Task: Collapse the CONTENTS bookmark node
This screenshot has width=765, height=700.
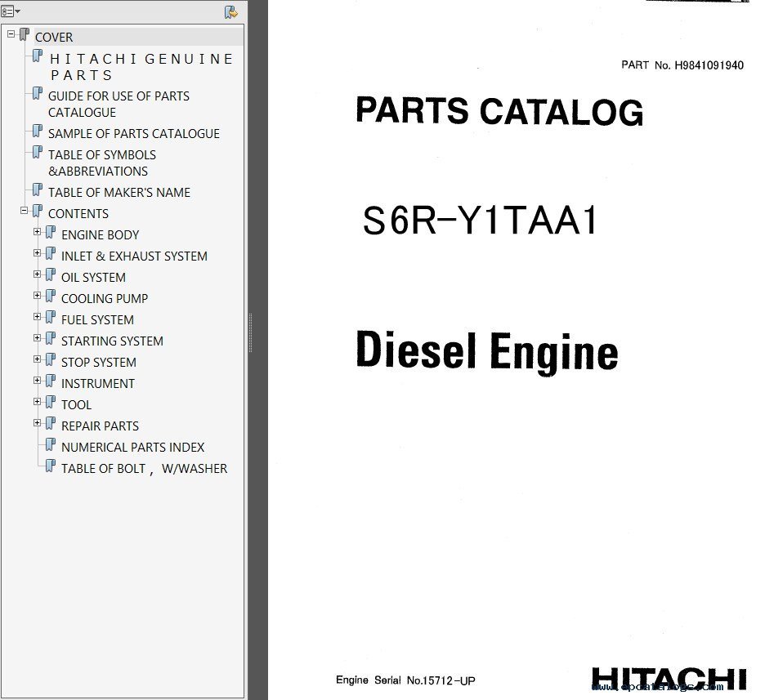Action: (24, 211)
